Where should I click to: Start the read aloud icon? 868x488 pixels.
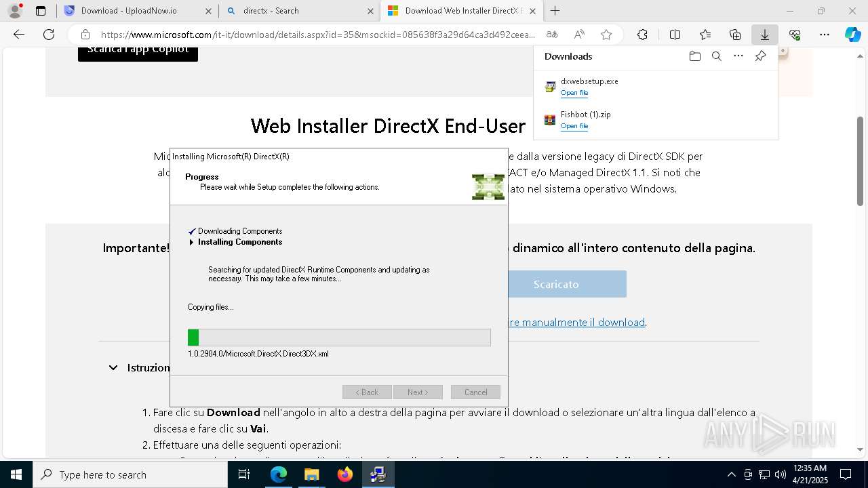pos(579,35)
